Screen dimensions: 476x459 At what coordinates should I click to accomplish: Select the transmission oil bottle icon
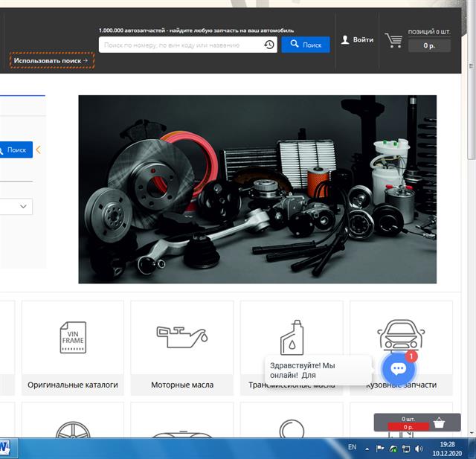click(x=291, y=337)
